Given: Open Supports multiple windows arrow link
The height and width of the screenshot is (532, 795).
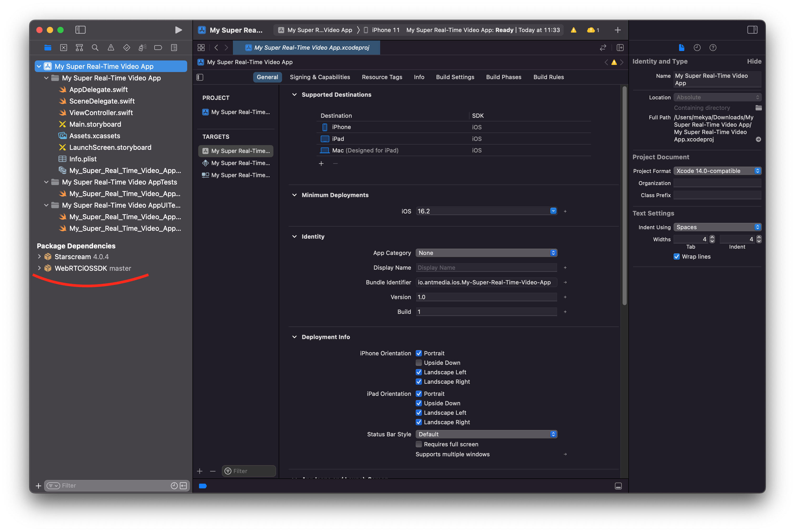Looking at the screenshot, I should pyautogui.click(x=565, y=454).
